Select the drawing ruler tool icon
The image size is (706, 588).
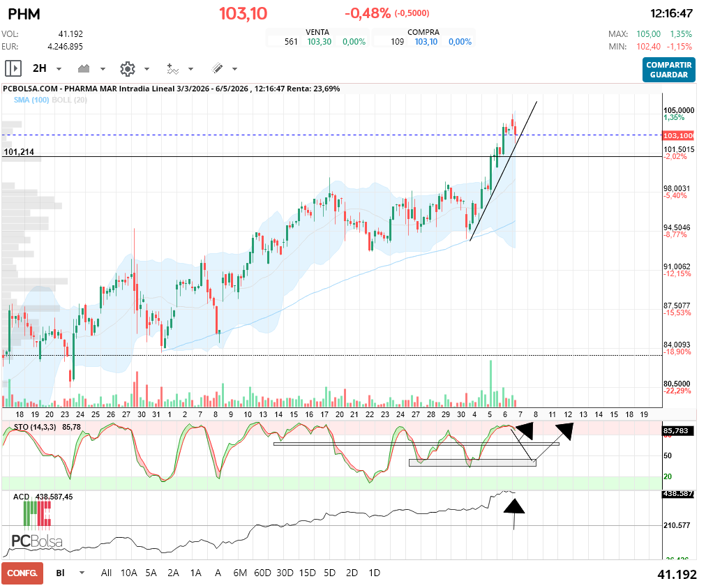pyautogui.click(x=217, y=68)
